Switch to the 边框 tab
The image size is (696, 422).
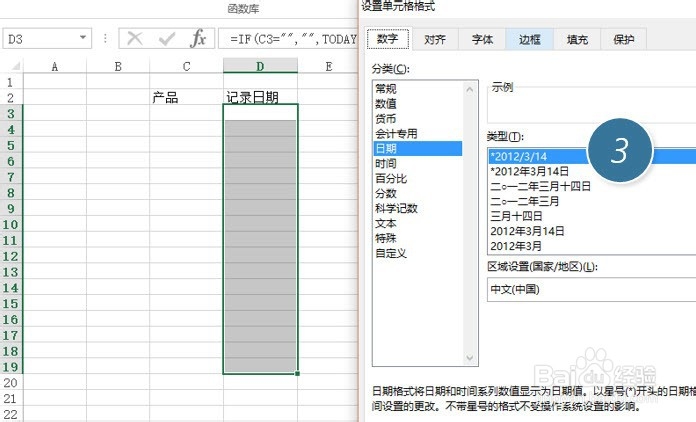pyautogui.click(x=530, y=39)
